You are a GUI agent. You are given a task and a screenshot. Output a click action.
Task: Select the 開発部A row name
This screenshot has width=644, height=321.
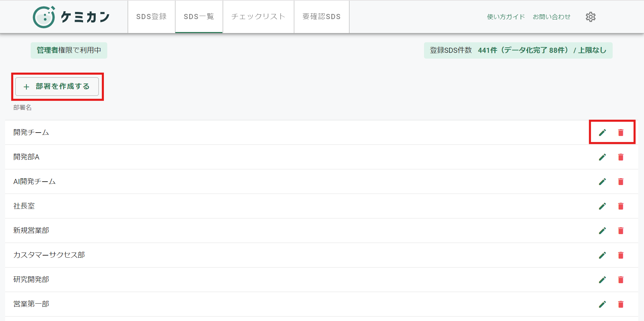(x=27, y=157)
